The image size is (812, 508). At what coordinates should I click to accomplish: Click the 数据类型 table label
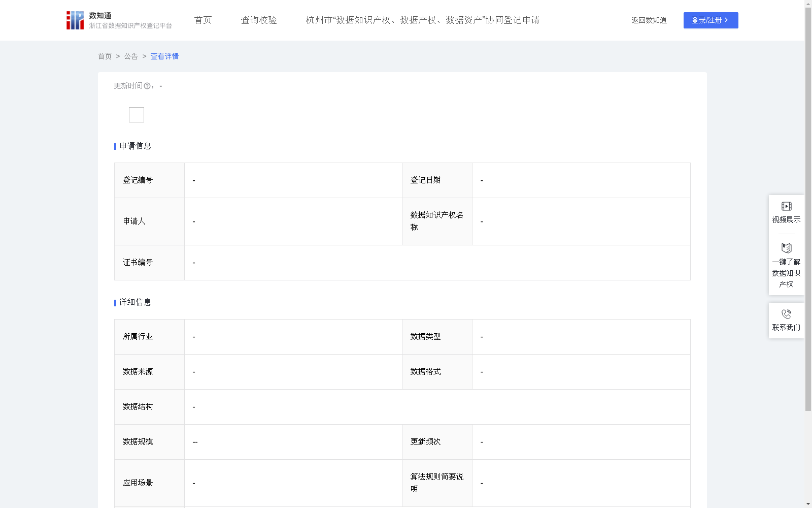click(x=425, y=337)
